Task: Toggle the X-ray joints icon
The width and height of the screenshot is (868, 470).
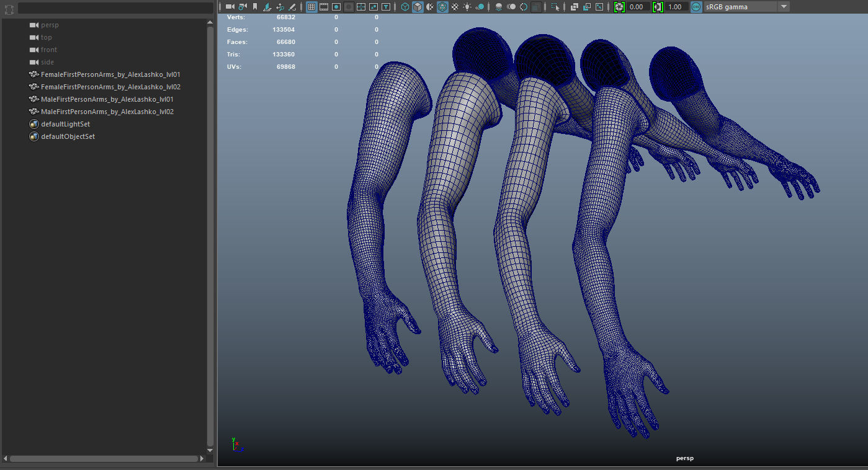Action: click(x=599, y=7)
